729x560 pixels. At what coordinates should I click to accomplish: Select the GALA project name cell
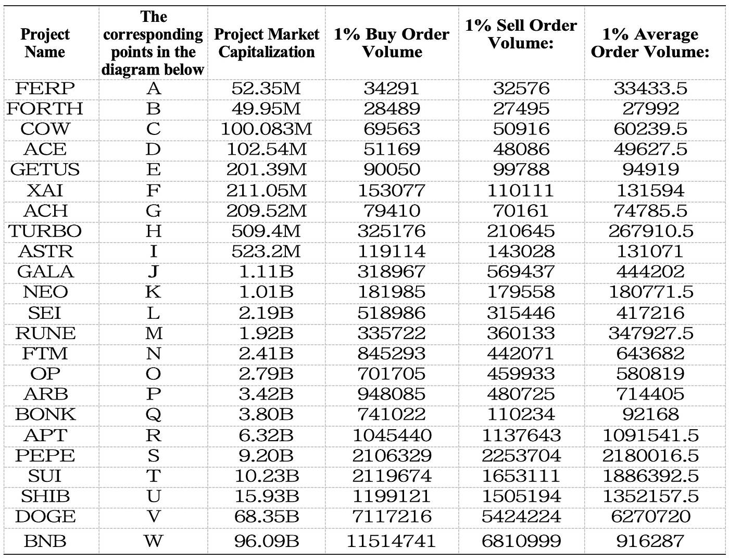45,272
